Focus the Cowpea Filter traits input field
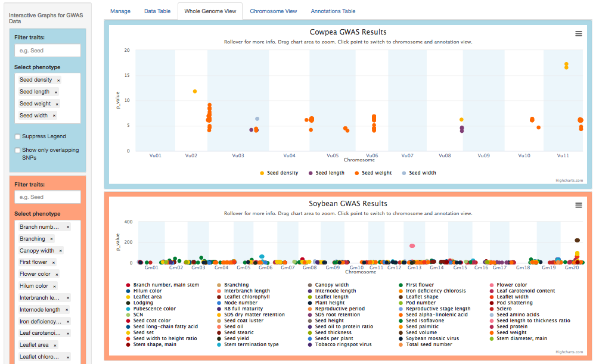The width and height of the screenshot is (596, 364). [x=48, y=51]
